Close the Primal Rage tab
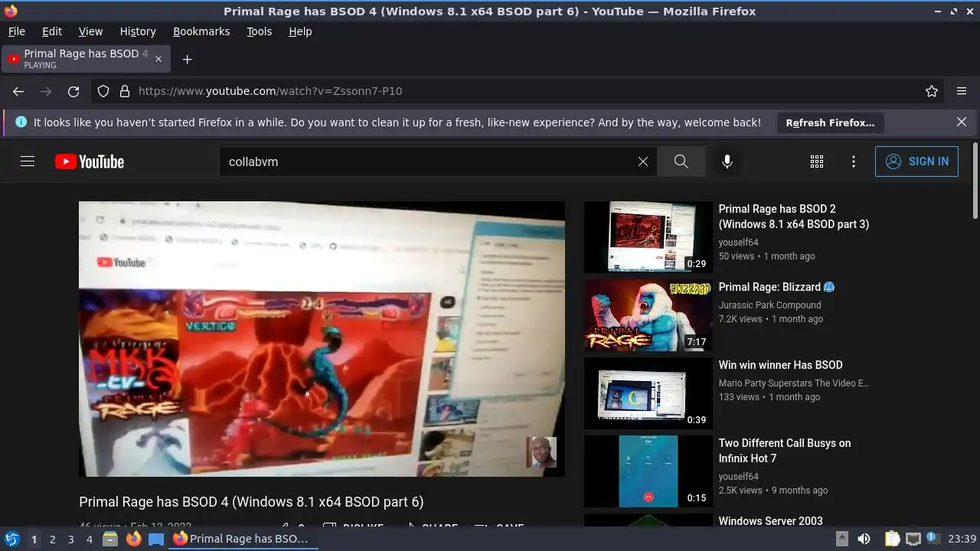 click(158, 59)
